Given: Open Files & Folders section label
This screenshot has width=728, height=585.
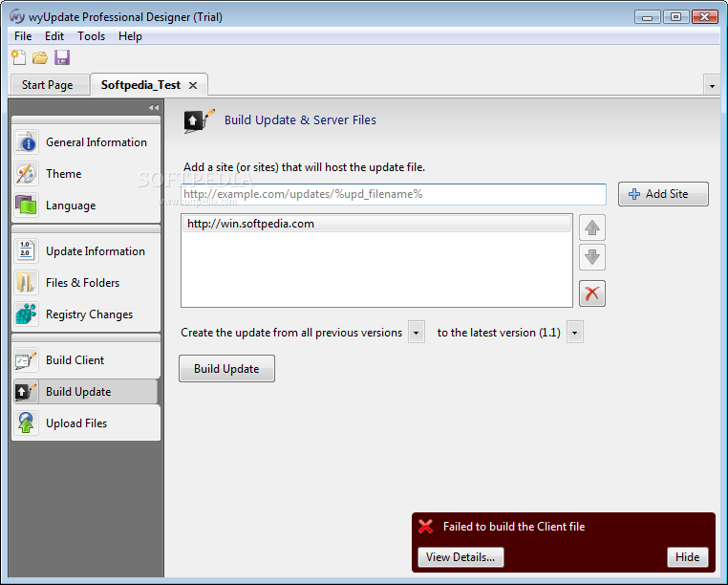Looking at the screenshot, I should coord(83,283).
